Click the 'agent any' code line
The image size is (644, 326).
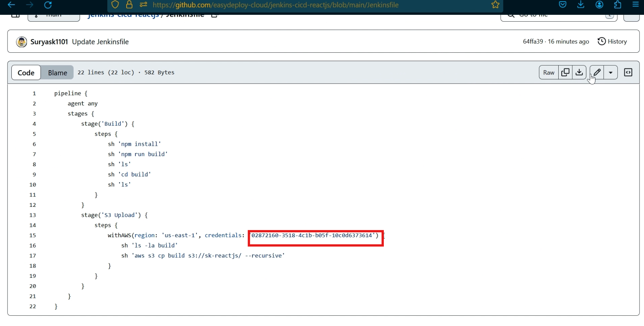(83, 104)
